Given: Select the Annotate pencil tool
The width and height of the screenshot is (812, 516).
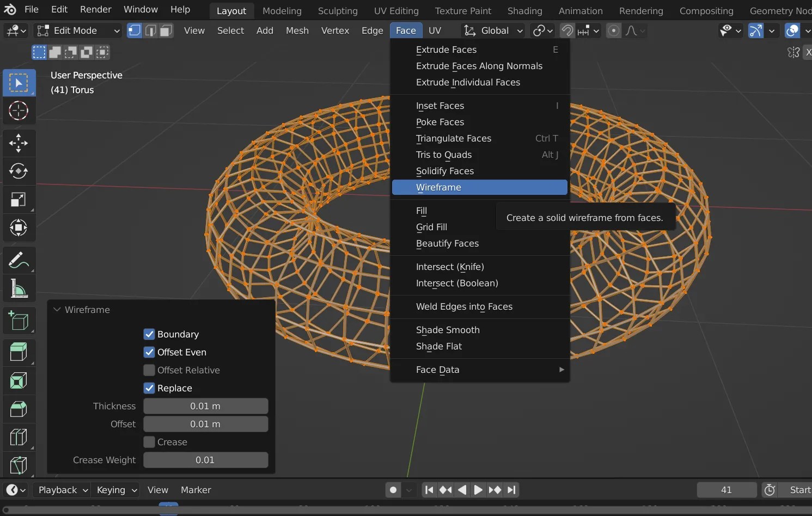Looking at the screenshot, I should [x=19, y=261].
